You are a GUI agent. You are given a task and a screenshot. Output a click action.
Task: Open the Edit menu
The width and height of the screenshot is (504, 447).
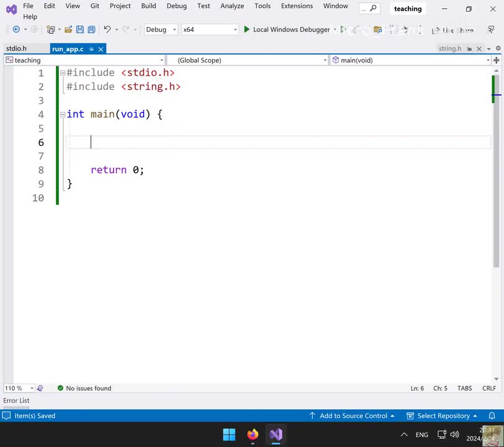49,6
